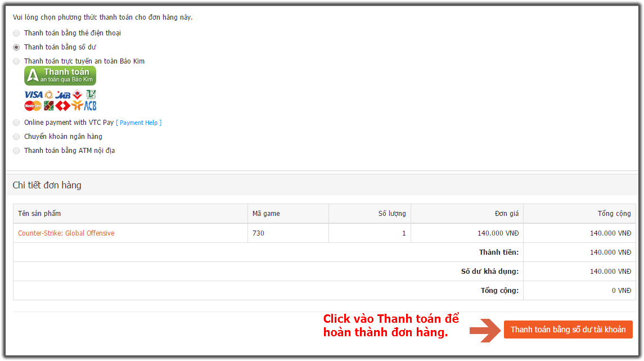Click the 'Mã game' column header
The image size is (644, 361).
click(x=266, y=214)
